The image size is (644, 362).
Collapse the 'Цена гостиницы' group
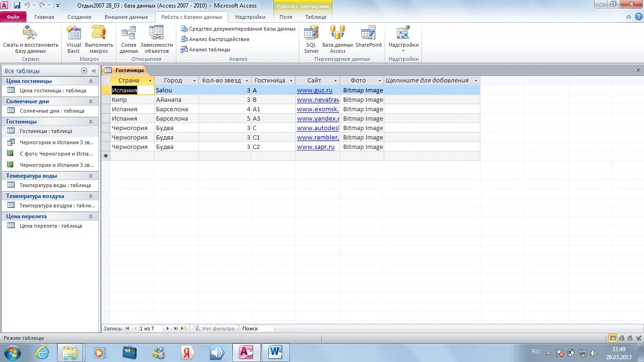click(x=91, y=81)
